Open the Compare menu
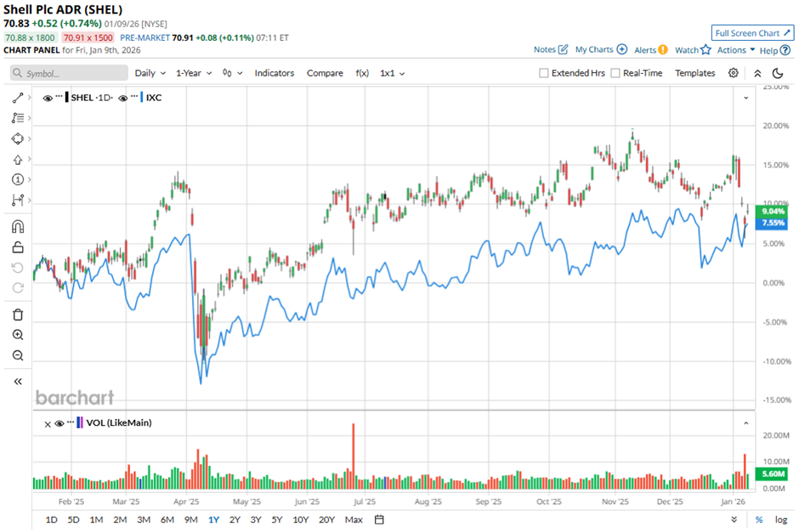This screenshot has height=532, width=799. pos(325,73)
